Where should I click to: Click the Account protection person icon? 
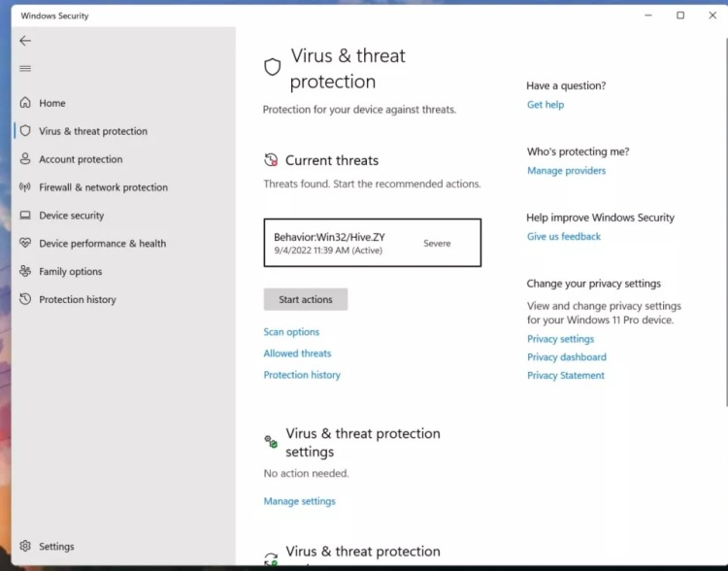(25, 159)
